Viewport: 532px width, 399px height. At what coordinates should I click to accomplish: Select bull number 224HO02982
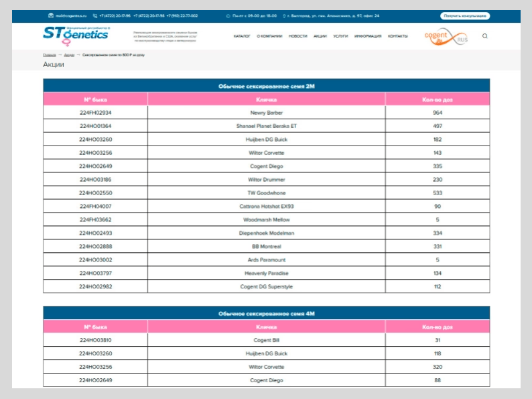click(96, 286)
